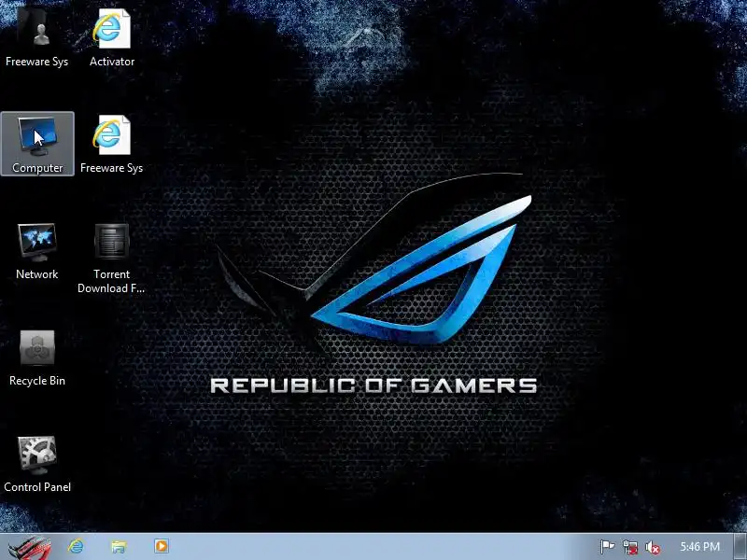Select the Activator shortcut icon

(111, 38)
